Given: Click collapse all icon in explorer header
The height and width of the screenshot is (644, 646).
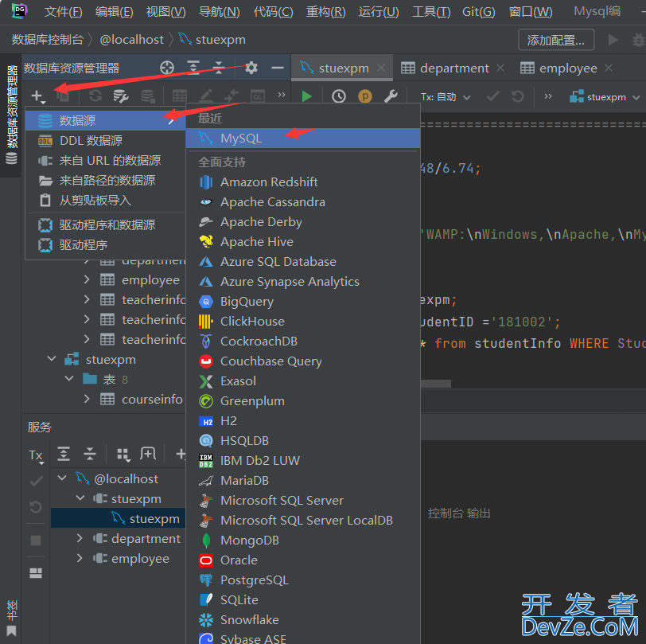Looking at the screenshot, I should coord(219,68).
